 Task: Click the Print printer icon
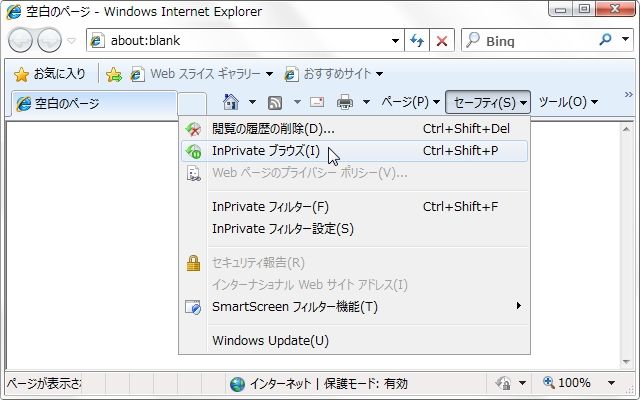(x=344, y=102)
